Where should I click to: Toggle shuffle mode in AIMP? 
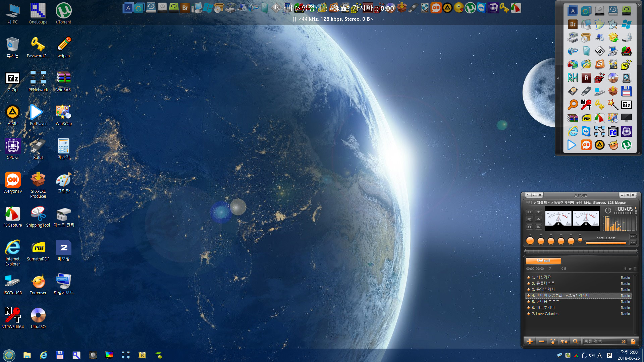[x=529, y=219]
